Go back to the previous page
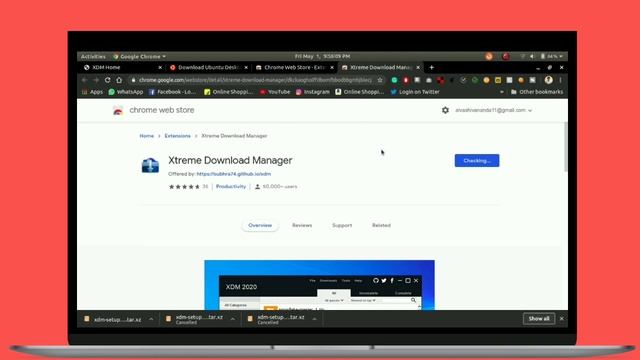 point(84,80)
